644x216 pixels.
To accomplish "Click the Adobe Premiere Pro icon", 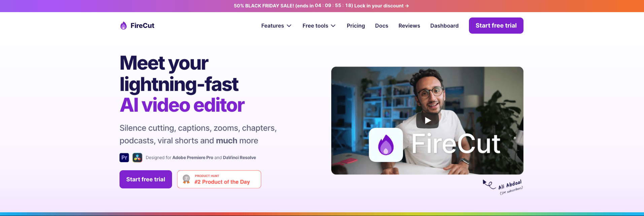I will click(124, 157).
